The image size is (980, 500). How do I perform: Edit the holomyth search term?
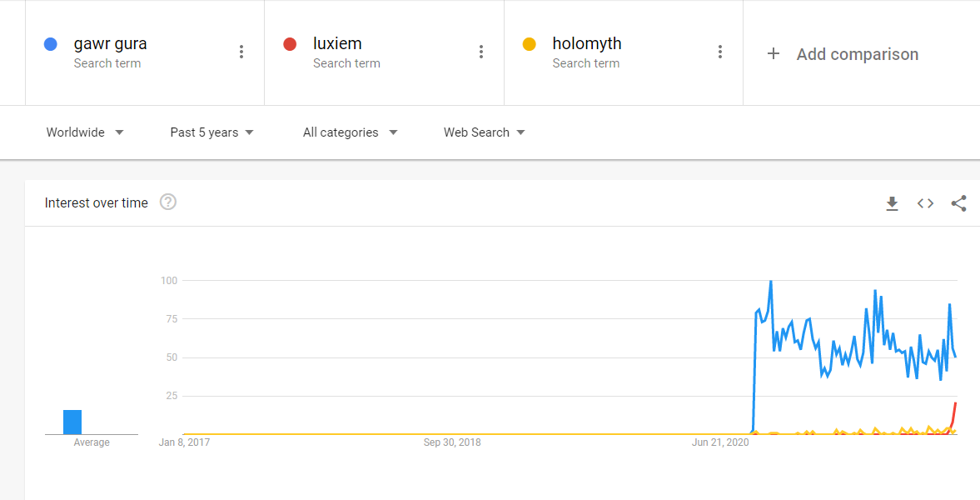[587, 44]
